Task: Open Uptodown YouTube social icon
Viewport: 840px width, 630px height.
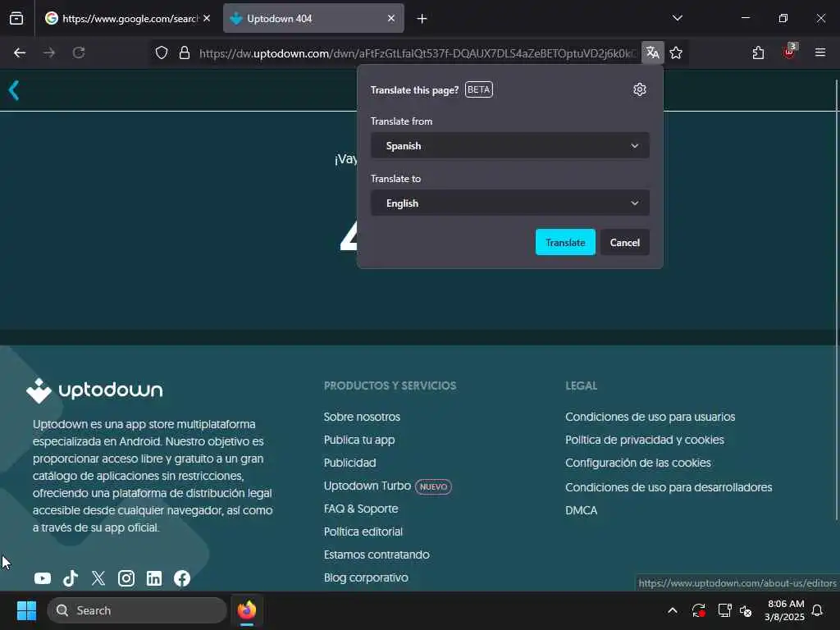Action: click(x=43, y=578)
